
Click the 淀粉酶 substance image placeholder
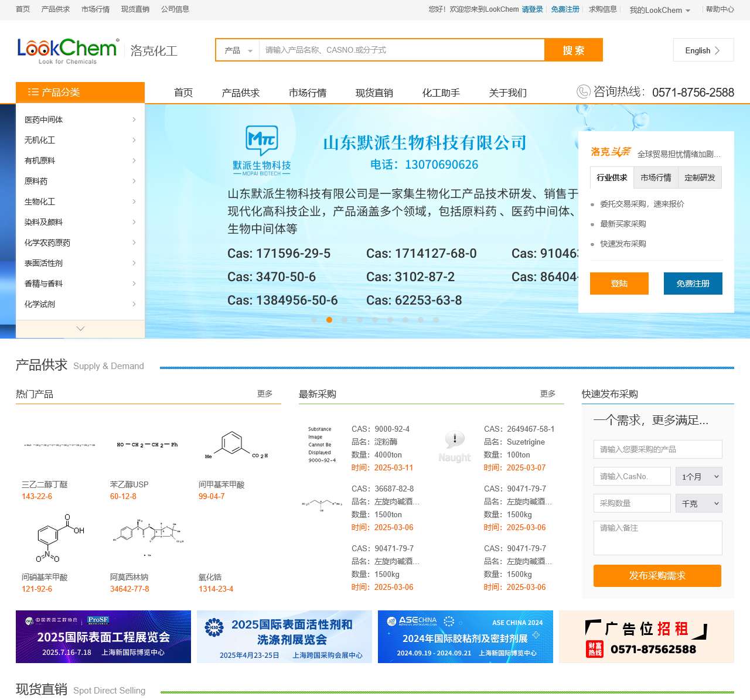click(322, 445)
